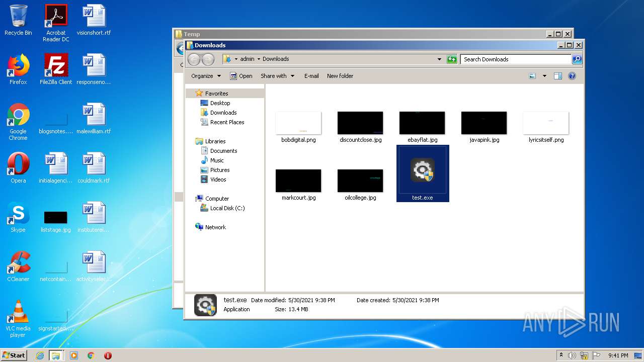This screenshot has width=644, height=362.
Task: Select the Google Chrome desktop icon
Action: coord(18,122)
